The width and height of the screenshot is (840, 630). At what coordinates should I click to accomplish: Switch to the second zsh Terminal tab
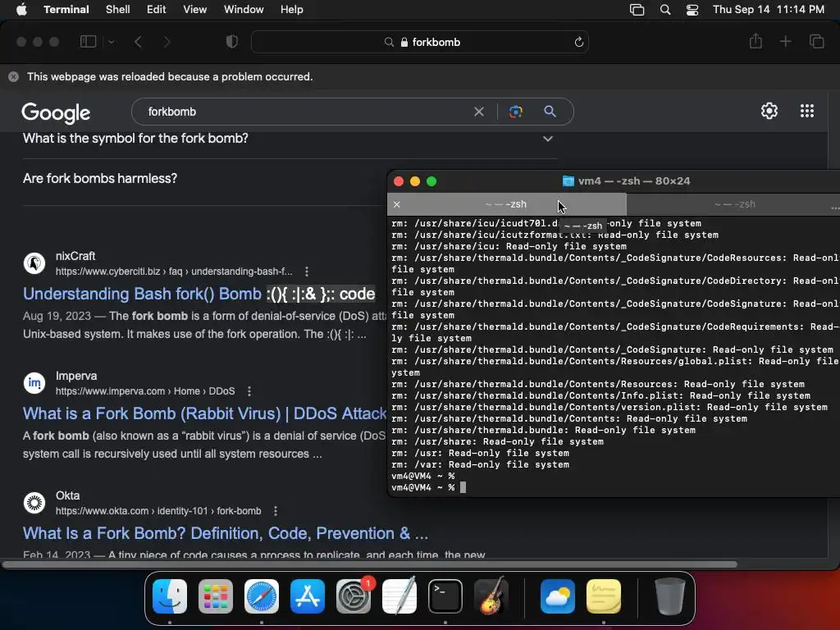(734, 204)
